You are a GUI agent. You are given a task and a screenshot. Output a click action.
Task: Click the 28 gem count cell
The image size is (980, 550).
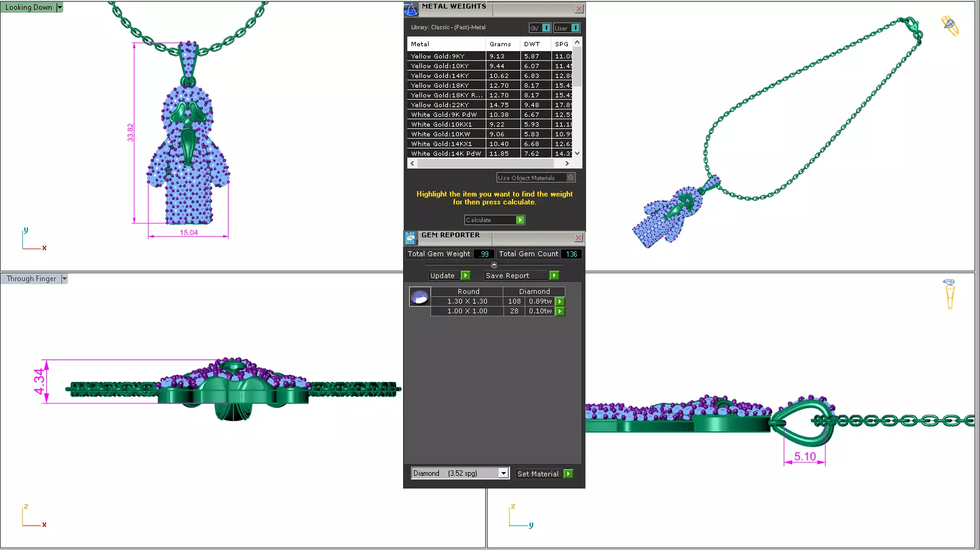click(514, 312)
